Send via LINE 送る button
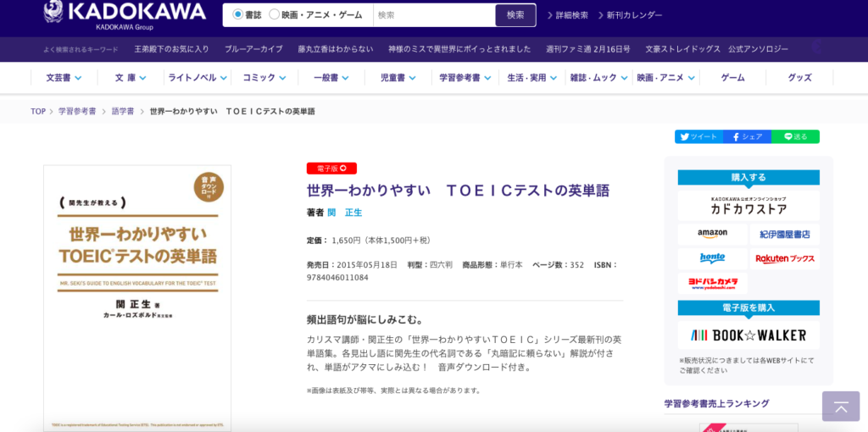Image resolution: width=868 pixels, height=432 pixels. coord(795,136)
